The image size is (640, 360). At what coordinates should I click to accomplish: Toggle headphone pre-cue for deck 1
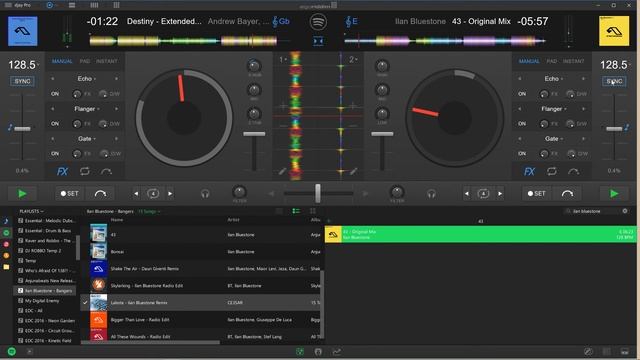205,194
